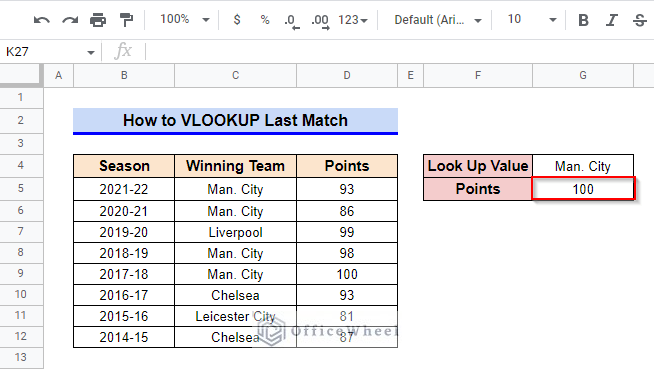
Task: Increase decimal places icon
Action: (320, 21)
